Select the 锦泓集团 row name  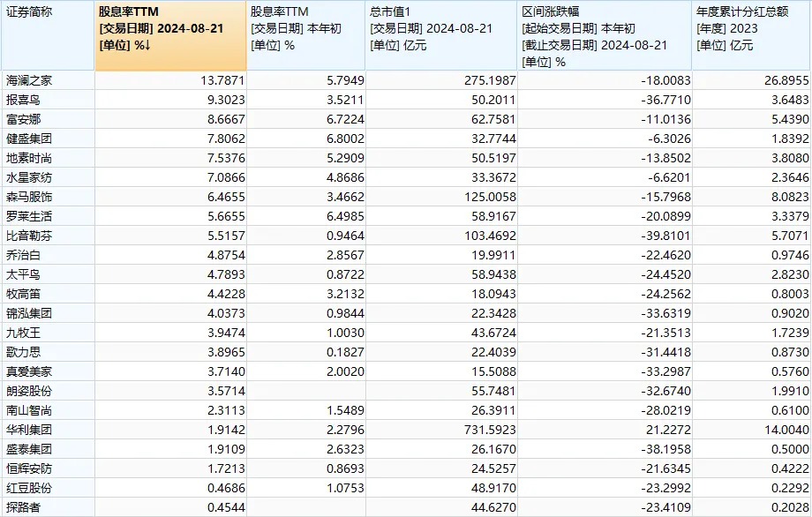29,313
